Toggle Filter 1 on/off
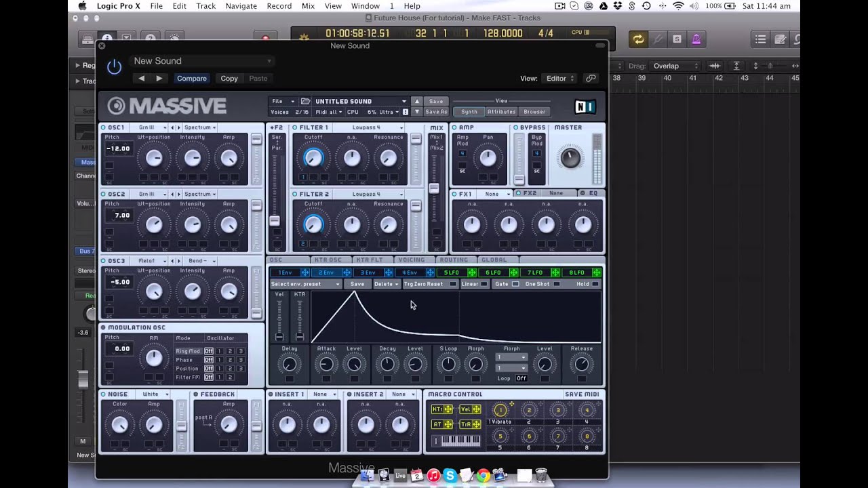Image resolution: width=868 pixels, height=488 pixels. (295, 127)
